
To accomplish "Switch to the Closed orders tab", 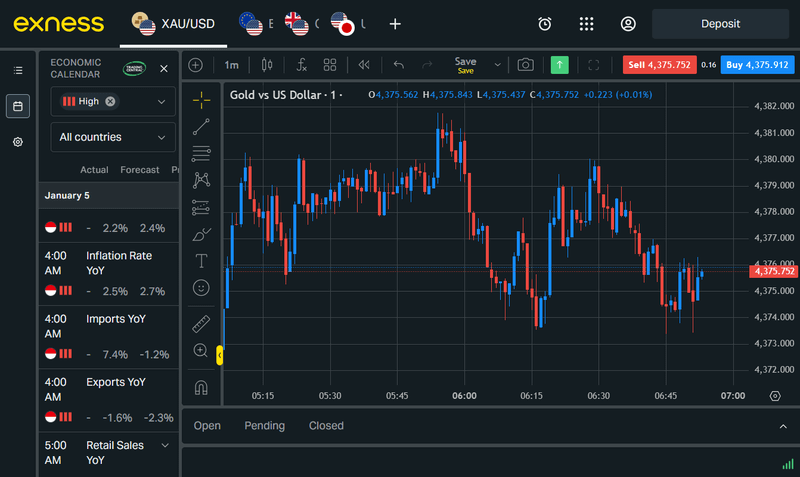I will tap(326, 426).
